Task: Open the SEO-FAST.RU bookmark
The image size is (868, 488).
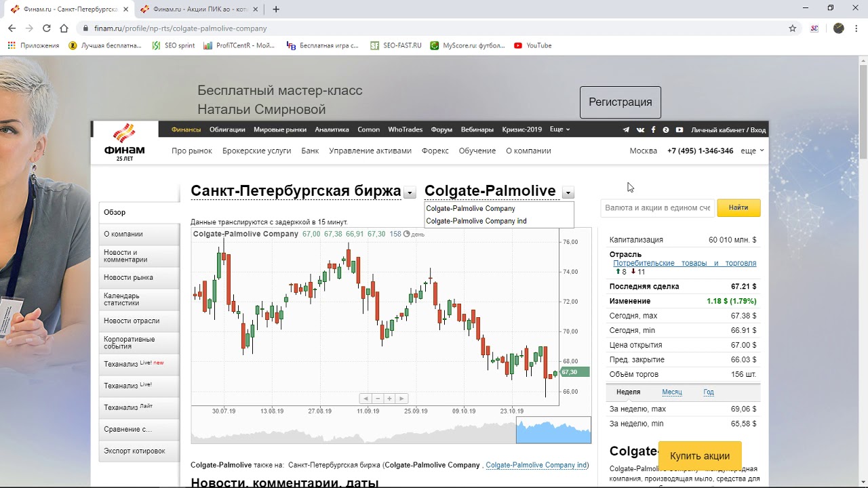Action: point(396,45)
